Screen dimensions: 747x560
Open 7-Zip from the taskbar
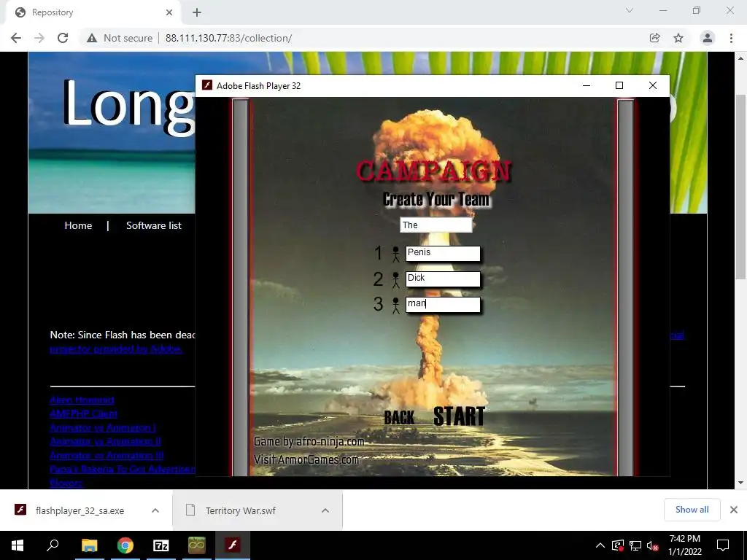point(161,545)
